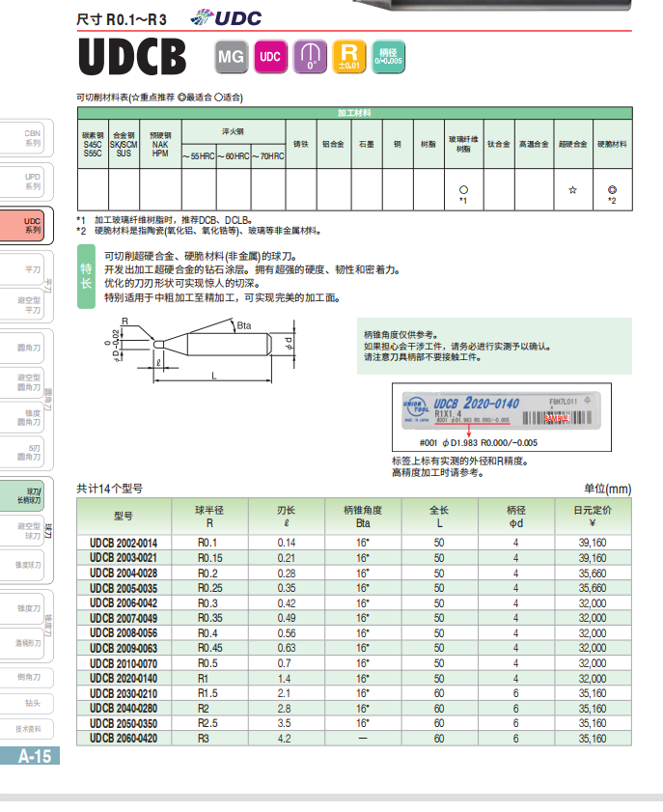This screenshot has width=663, height=812.
Task: Go to the 平刀 side tab
Action: pos(22,269)
